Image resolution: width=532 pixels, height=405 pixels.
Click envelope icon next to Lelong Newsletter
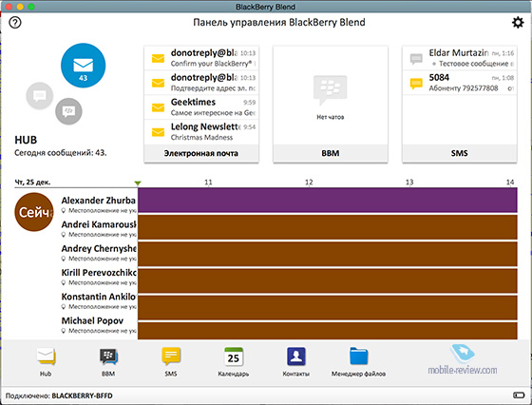[x=158, y=132]
